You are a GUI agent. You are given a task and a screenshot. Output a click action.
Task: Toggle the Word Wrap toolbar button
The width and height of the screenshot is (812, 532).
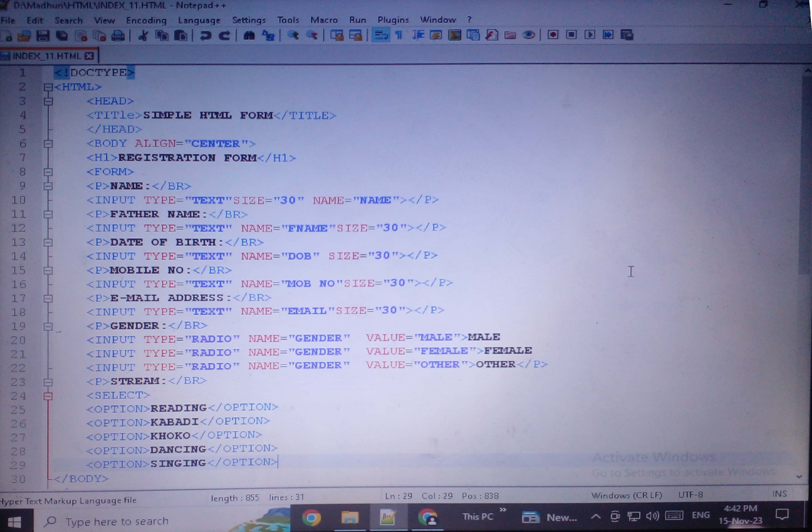[381, 35]
